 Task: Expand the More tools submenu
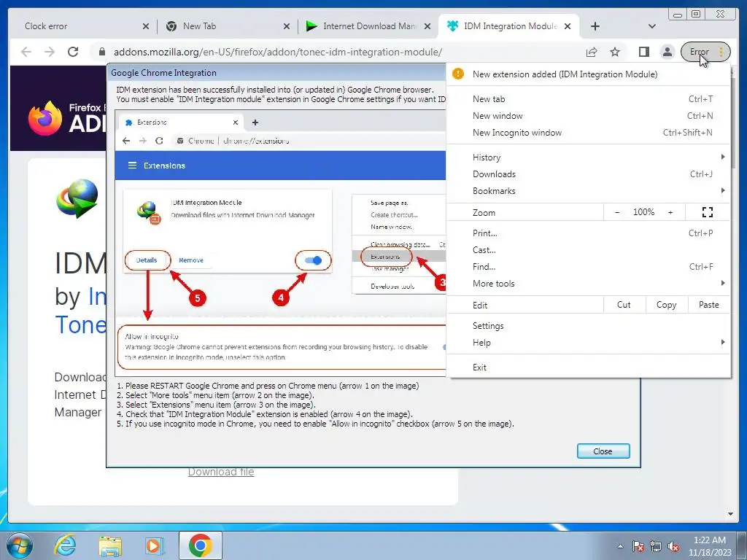pos(588,284)
